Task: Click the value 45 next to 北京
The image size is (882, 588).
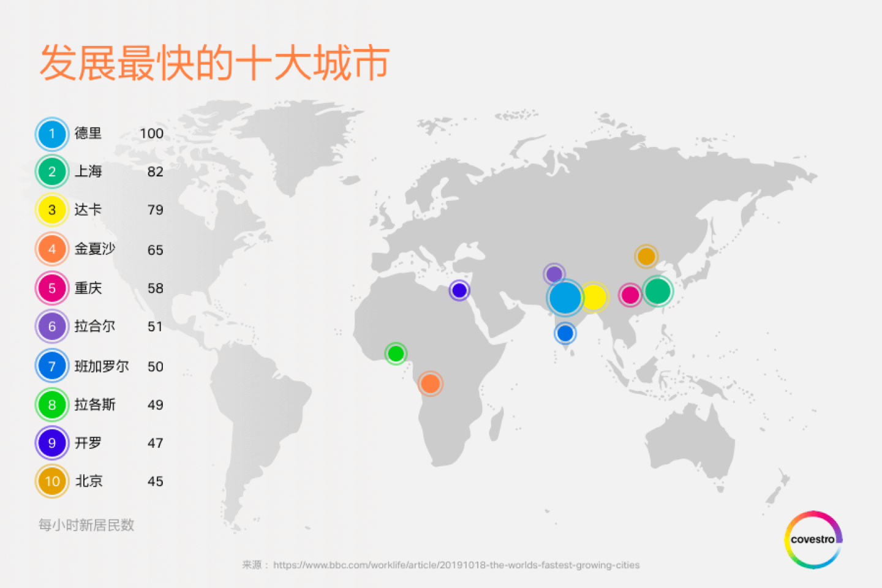Action: pos(156,481)
